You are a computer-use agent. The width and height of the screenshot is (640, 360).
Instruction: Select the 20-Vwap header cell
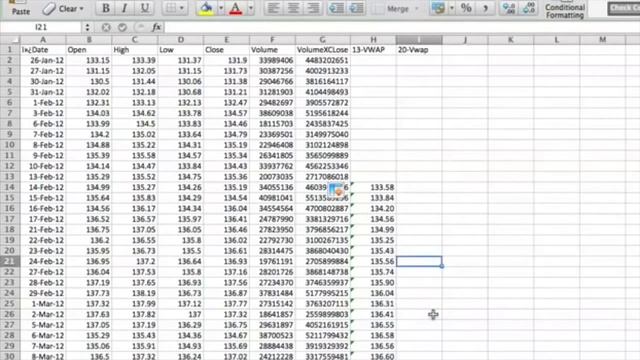(x=419, y=50)
